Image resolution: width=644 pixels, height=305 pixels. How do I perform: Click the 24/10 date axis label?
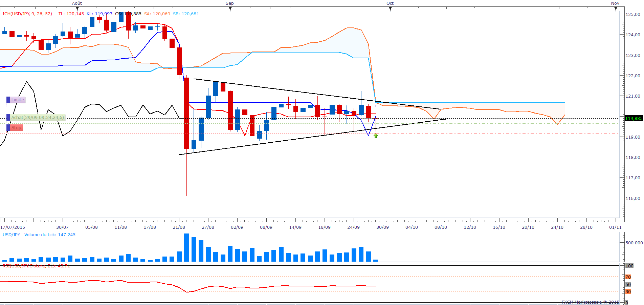(x=557, y=227)
